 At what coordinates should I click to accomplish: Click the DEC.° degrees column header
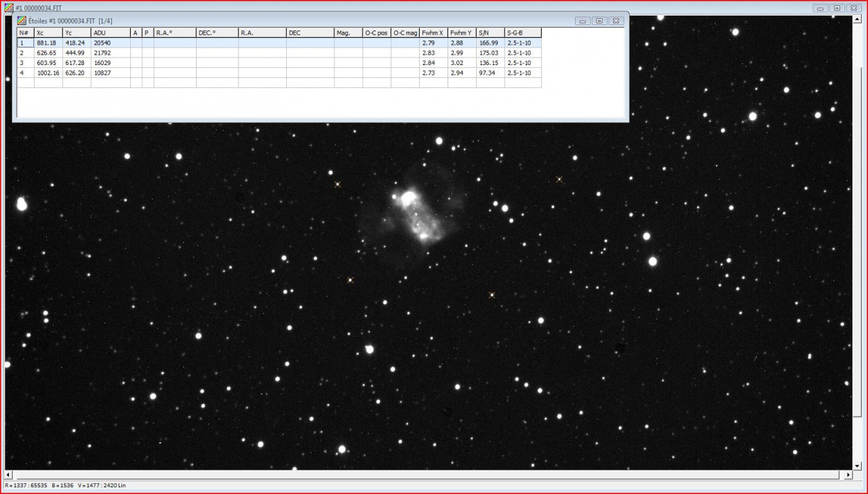click(x=218, y=33)
